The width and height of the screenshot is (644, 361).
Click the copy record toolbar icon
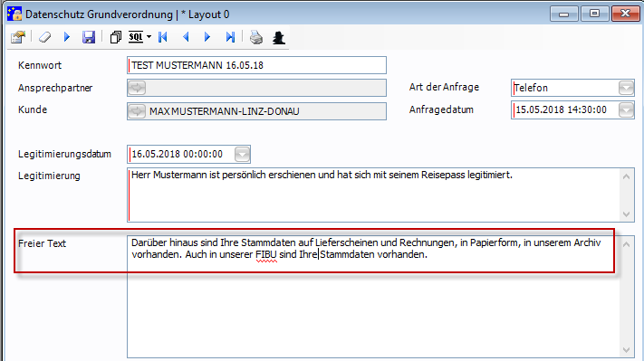tap(116, 37)
